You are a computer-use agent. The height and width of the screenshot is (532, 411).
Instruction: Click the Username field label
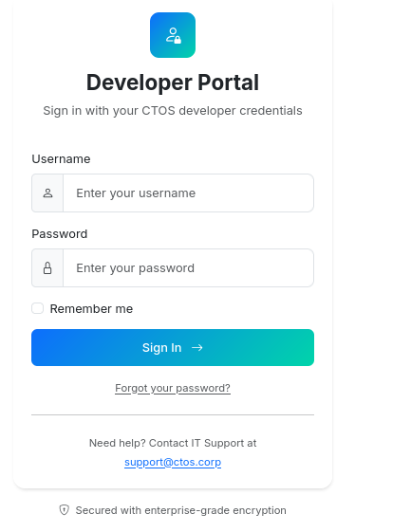[x=61, y=158]
